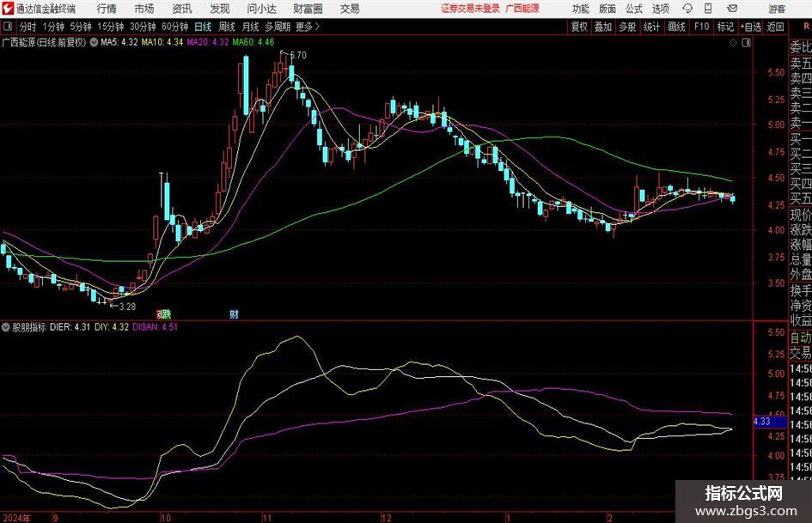Open the 功能 menu
Screen dimensions: 812x523
581,9
